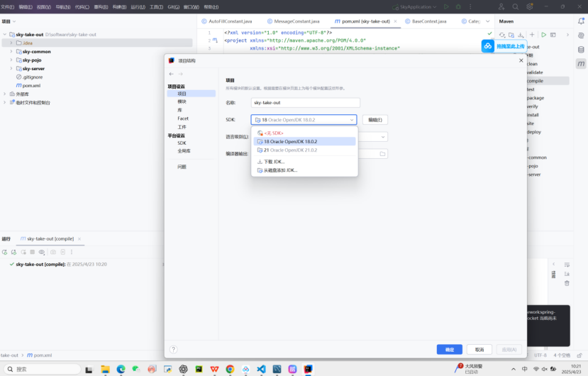Navigate back arrow in Project Structure dialog
Viewport: 588px width, 376px height.
coord(172,74)
